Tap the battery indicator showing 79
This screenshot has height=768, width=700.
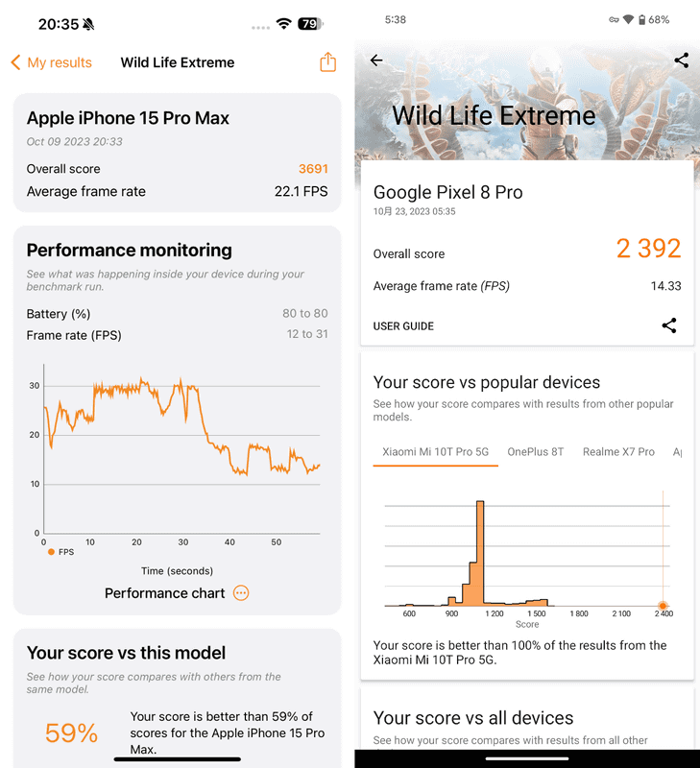pos(308,24)
